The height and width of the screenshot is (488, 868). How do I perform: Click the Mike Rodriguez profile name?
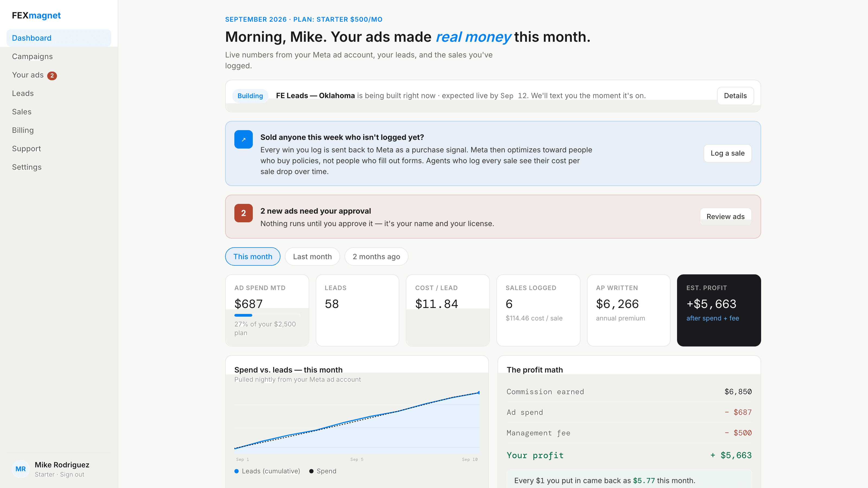click(x=62, y=465)
